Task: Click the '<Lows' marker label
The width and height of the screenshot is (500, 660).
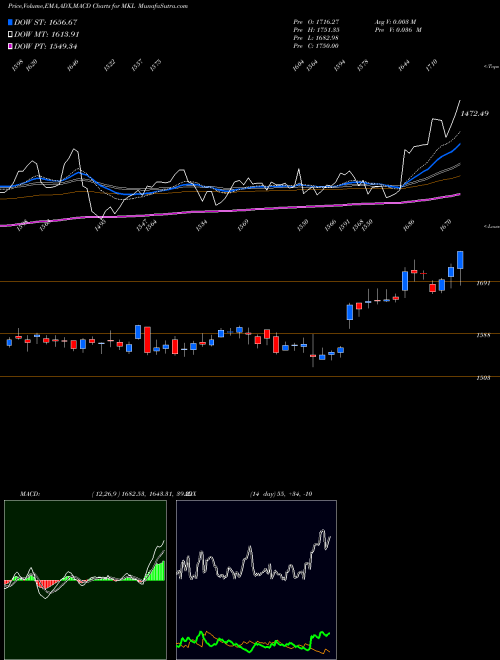Action: 492,226
